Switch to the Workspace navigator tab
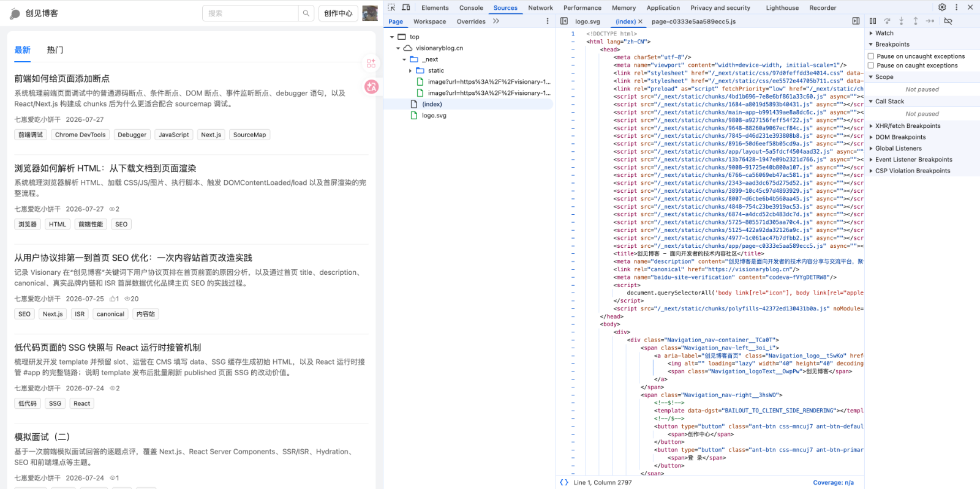 [429, 21]
